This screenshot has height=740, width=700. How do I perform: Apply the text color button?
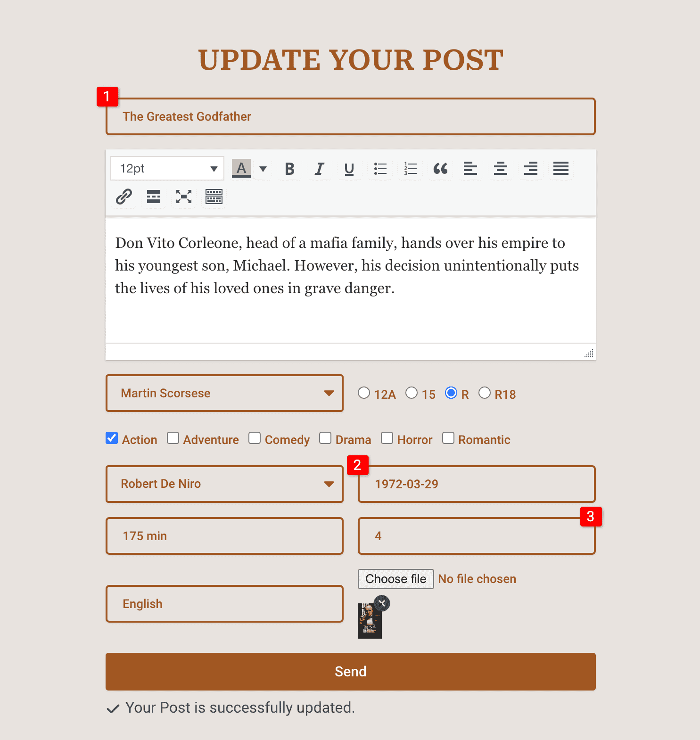241,169
